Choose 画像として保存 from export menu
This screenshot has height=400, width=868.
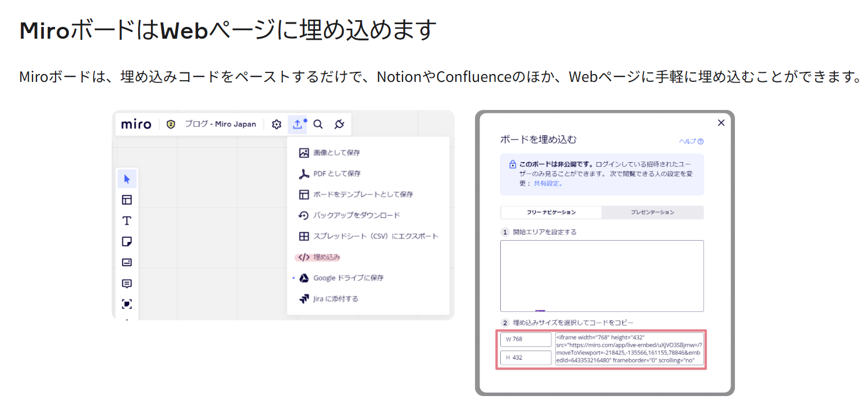(336, 153)
